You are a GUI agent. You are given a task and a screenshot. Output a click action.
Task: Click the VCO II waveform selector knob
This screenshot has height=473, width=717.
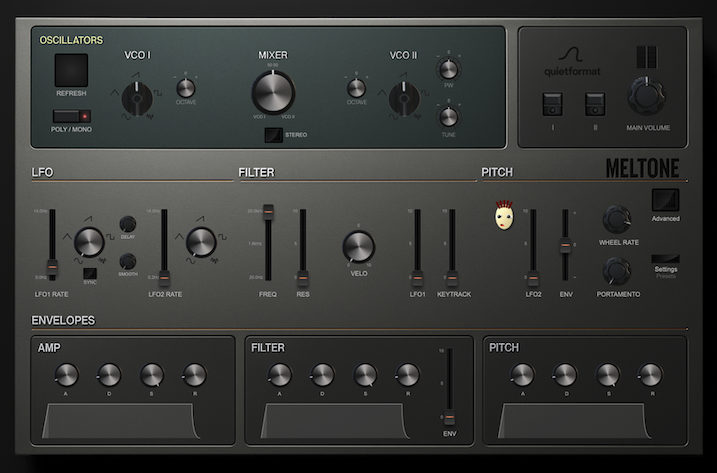click(404, 98)
